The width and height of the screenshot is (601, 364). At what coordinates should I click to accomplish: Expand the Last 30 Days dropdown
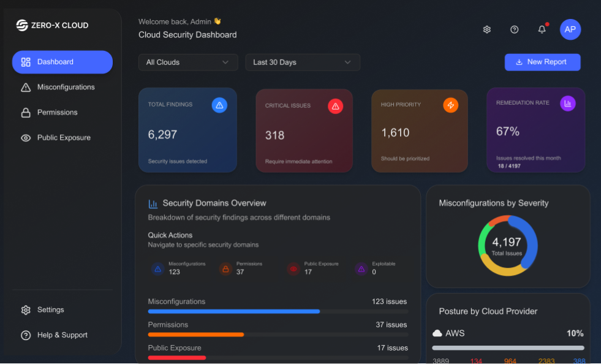coord(303,63)
